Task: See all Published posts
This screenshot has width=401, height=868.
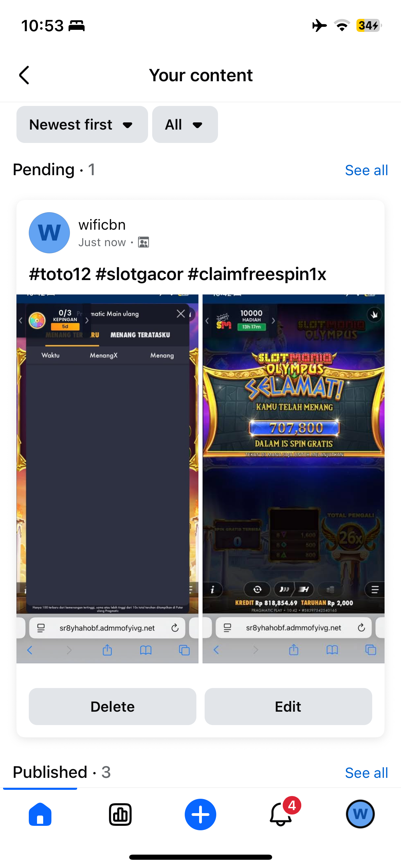Action: click(x=366, y=773)
